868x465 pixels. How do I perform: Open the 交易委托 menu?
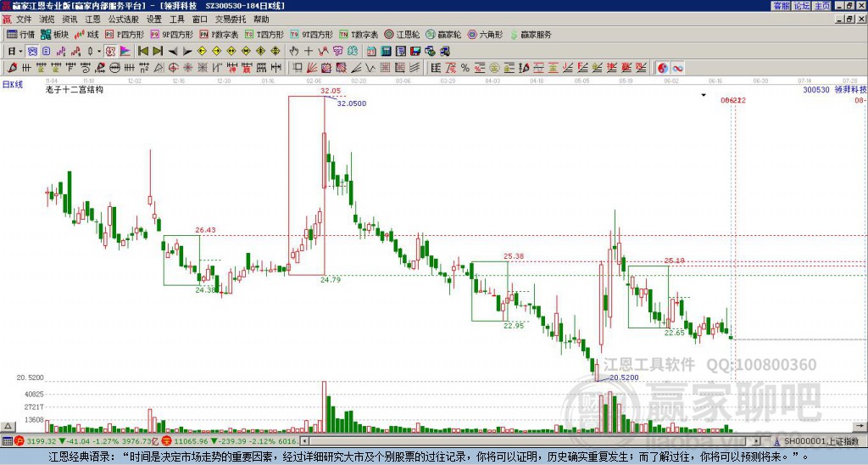231,20
